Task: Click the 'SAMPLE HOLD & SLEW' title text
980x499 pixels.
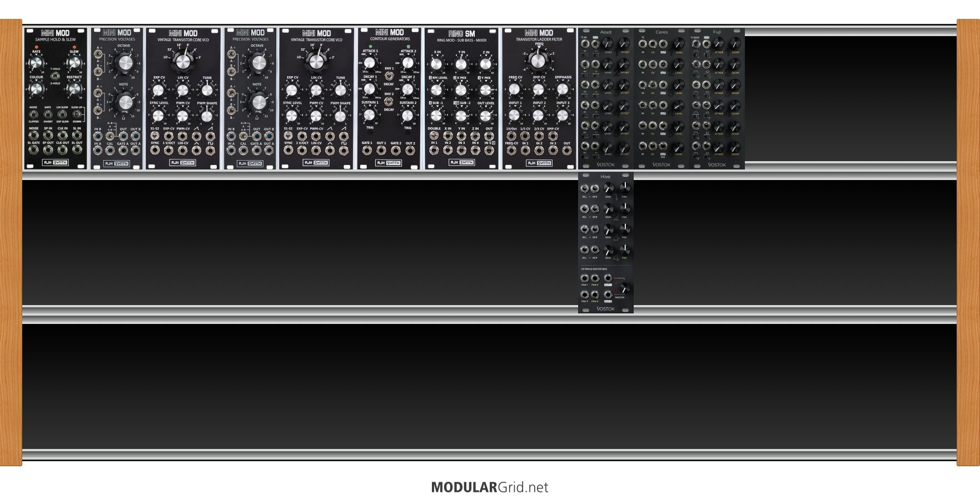Action: pos(56,40)
